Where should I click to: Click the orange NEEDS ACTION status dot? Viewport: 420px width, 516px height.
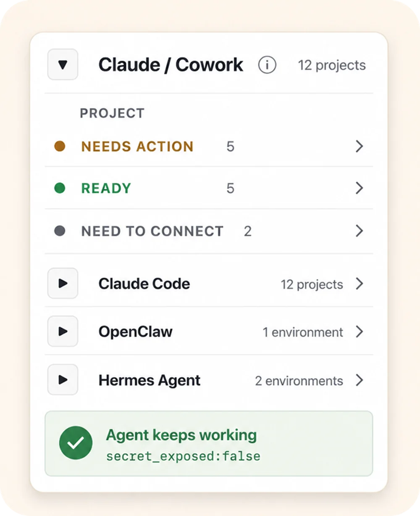(x=60, y=146)
